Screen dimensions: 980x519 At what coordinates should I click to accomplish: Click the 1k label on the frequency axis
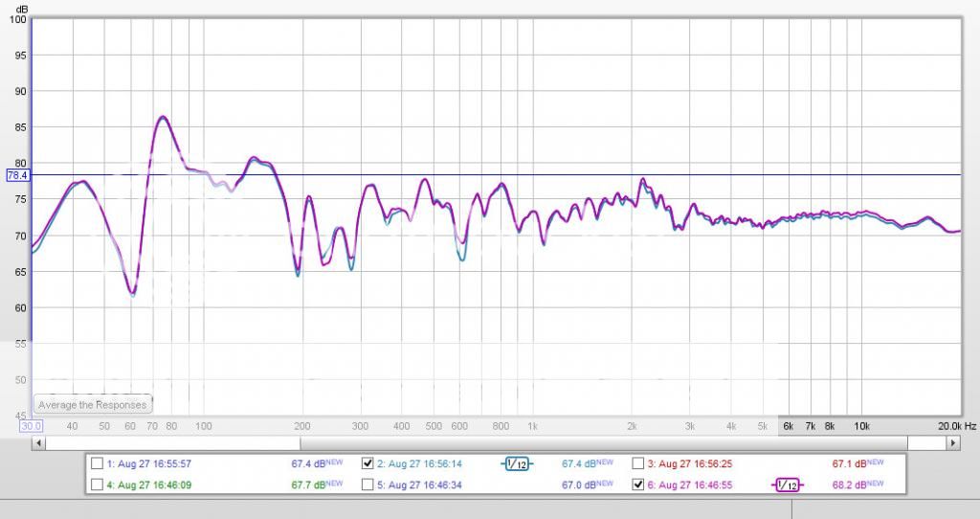[x=532, y=426]
